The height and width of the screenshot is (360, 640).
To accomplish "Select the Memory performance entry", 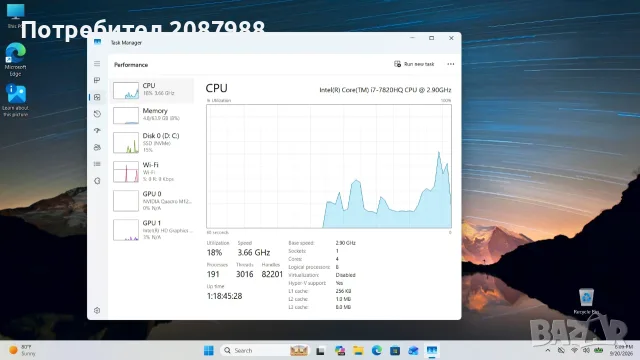I will click(152, 115).
